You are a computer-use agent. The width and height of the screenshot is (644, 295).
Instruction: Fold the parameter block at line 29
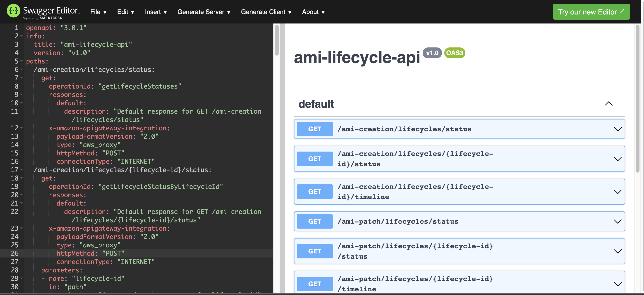21,279
